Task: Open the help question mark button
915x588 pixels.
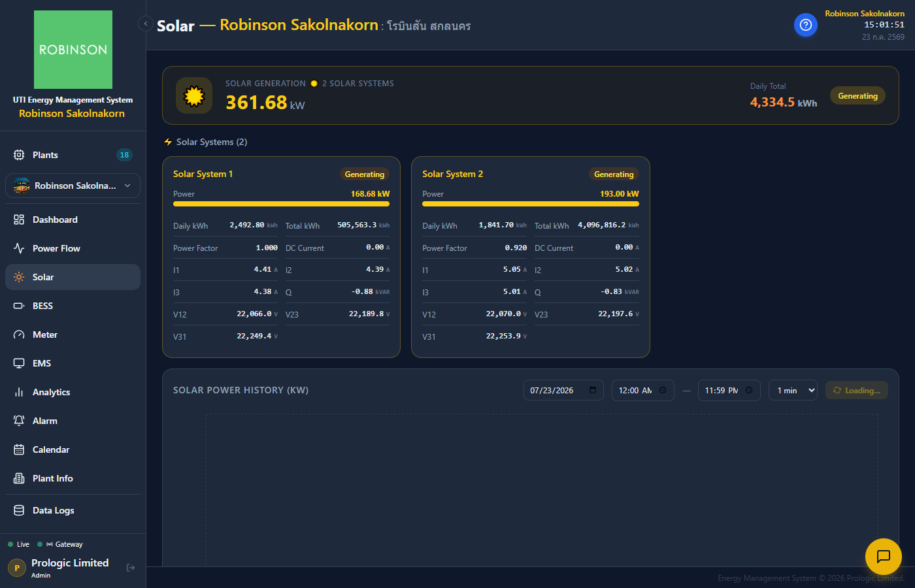Action: pyautogui.click(x=806, y=25)
